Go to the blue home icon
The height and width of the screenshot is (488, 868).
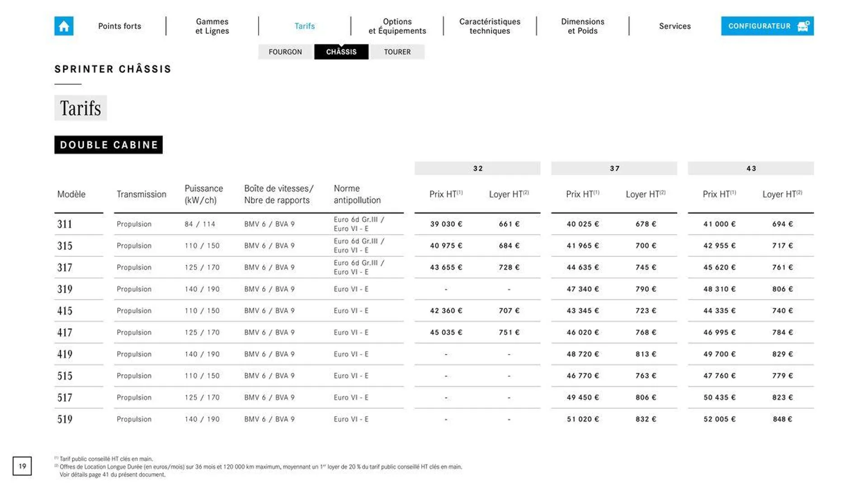[x=64, y=26]
